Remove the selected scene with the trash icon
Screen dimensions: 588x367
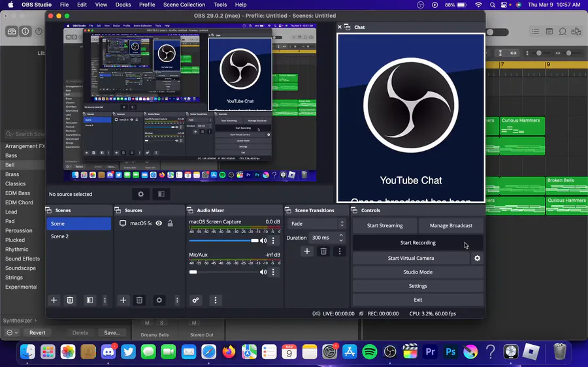(x=71, y=300)
